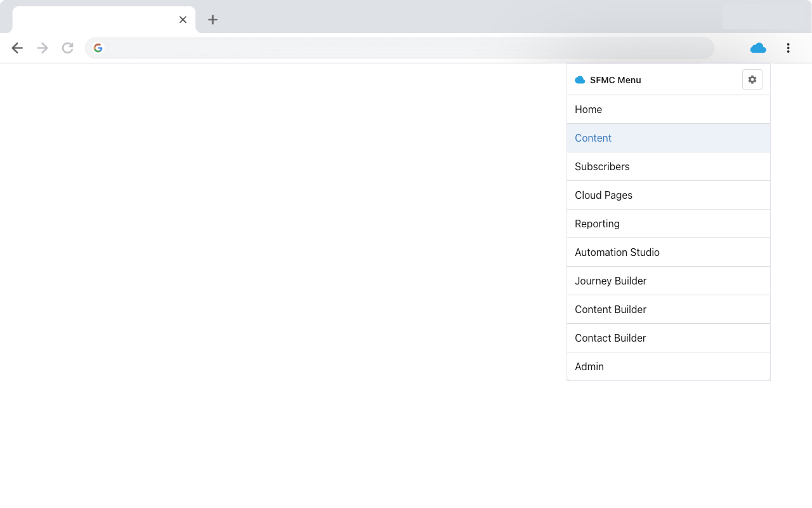Screen dimensions: 812x508
Task: Open the SFMC Menu settings gear
Action: coord(752,79)
